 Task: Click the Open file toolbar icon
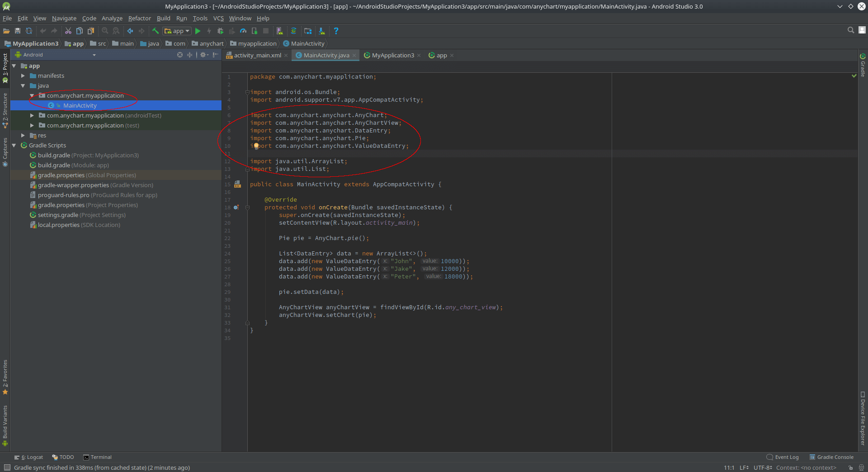coord(6,31)
